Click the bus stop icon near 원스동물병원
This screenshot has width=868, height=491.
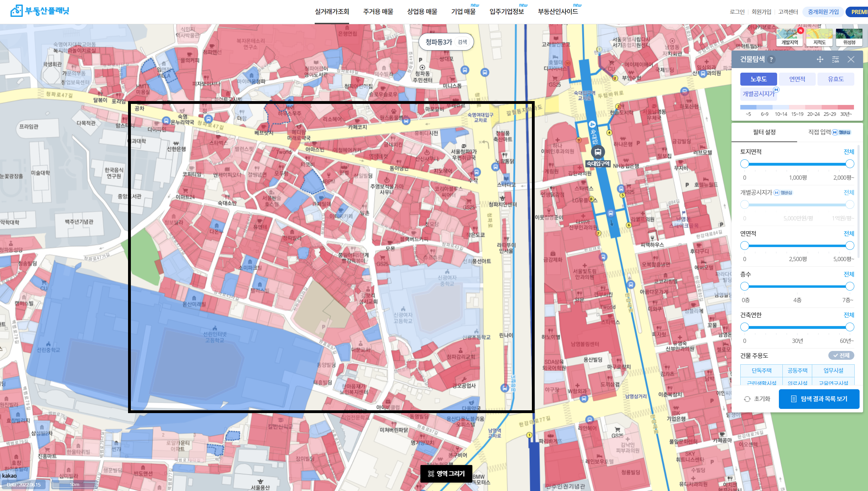[x=406, y=121]
